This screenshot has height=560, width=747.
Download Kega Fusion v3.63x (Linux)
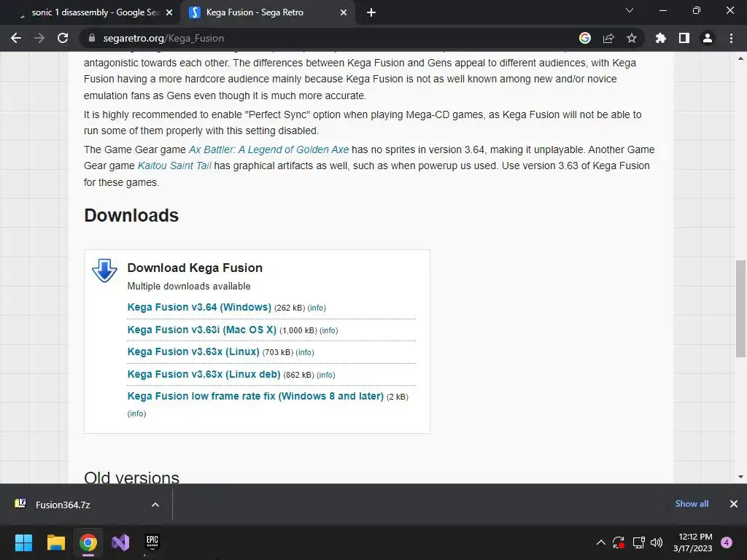tap(193, 351)
